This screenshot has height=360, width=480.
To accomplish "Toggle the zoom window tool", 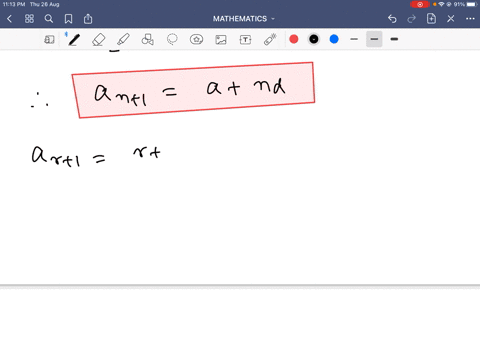I will pyautogui.click(x=49, y=40).
